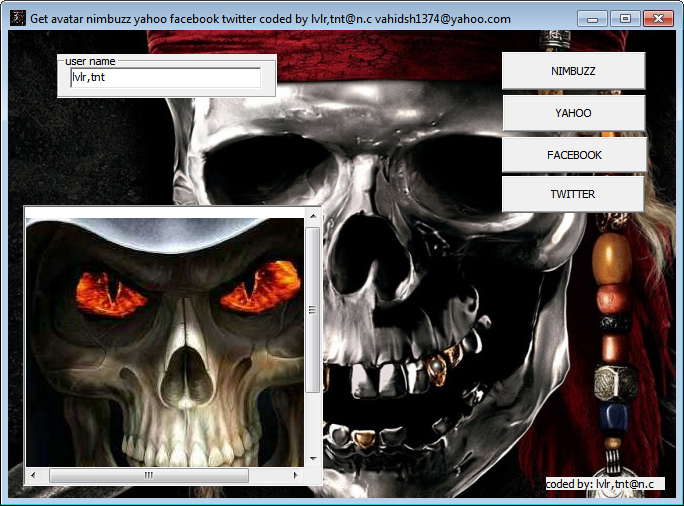
Task: Click the 'user name' group label
Action: pyautogui.click(x=90, y=61)
